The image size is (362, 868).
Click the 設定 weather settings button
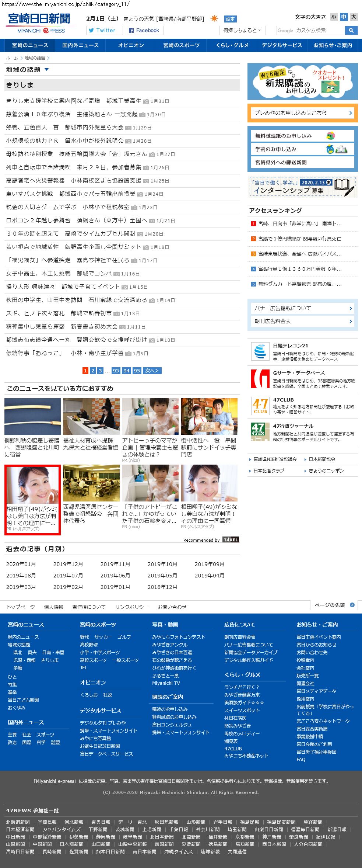pyautogui.click(x=230, y=19)
